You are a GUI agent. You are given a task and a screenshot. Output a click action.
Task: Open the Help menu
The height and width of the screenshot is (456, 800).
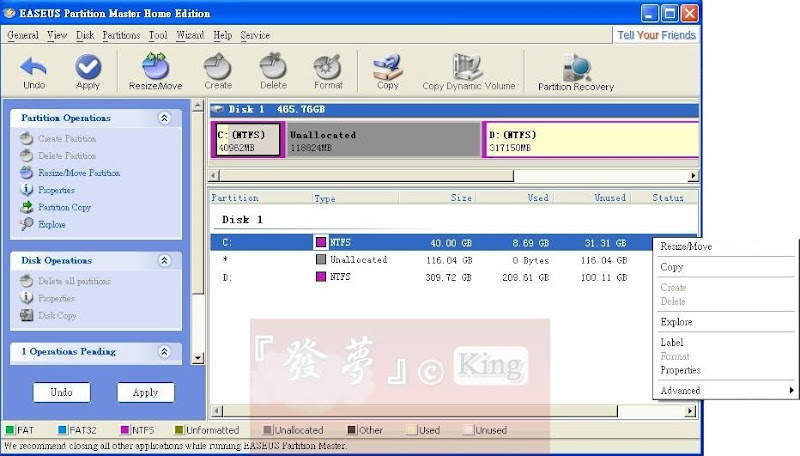pyautogui.click(x=222, y=35)
